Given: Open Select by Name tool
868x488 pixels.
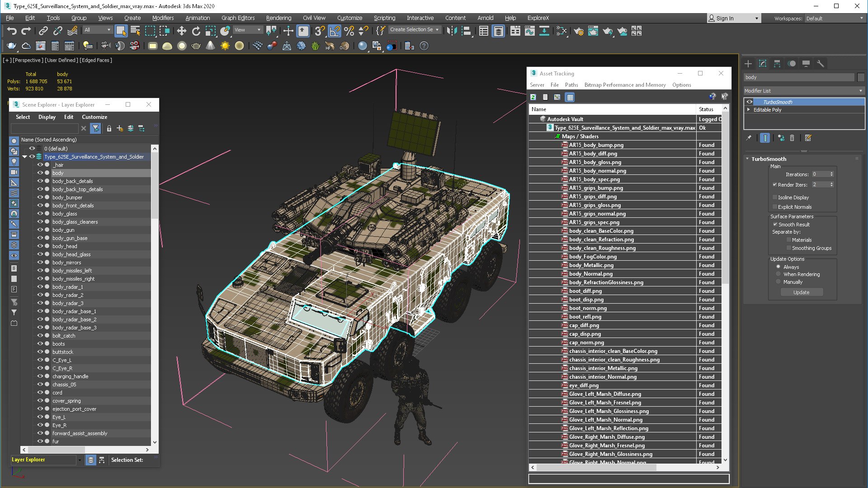Looking at the screenshot, I should point(135,31).
